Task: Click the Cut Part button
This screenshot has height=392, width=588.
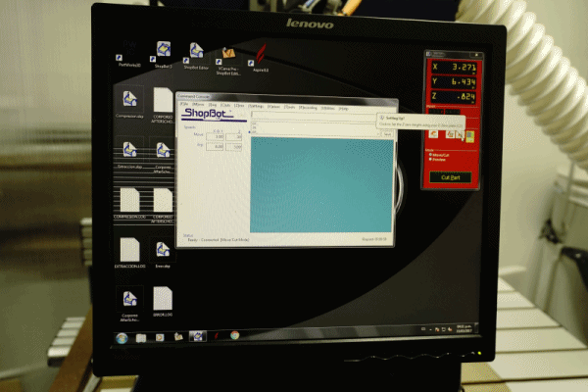Action: (451, 177)
